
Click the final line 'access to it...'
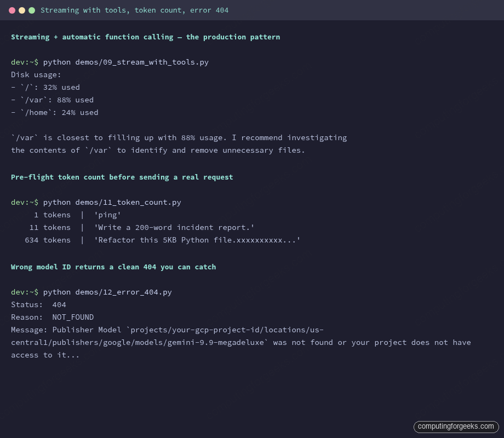coord(45,355)
